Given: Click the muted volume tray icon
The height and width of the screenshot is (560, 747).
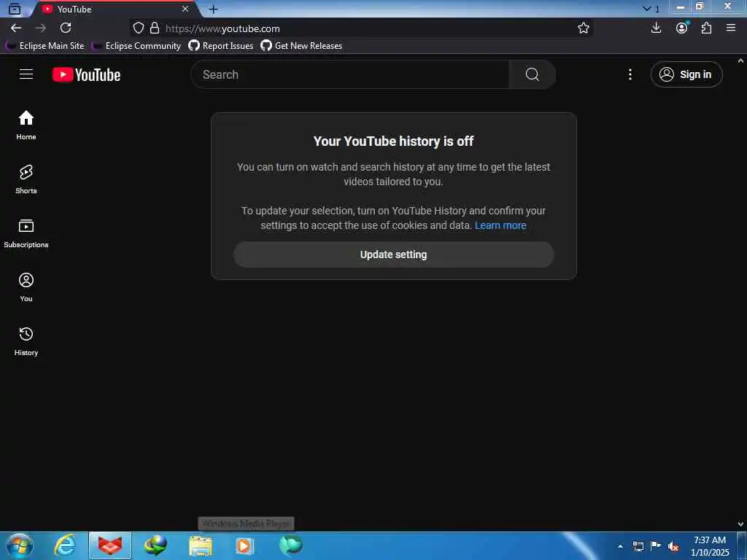Looking at the screenshot, I should click(673, 547).
